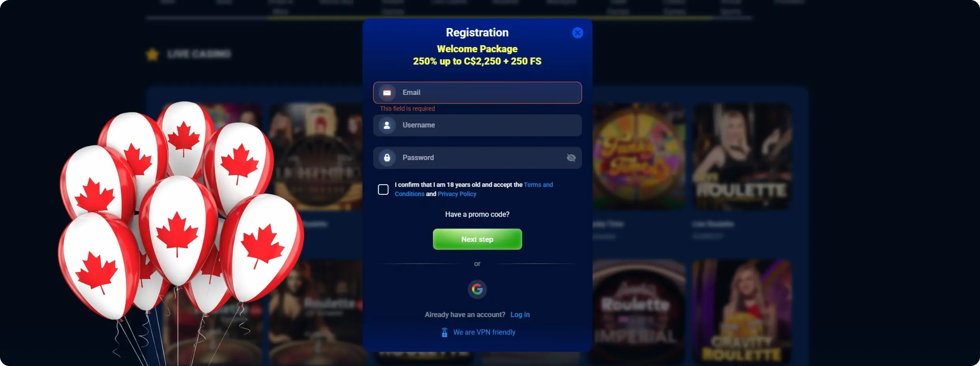Click the green Next step button

pos(477,239)
